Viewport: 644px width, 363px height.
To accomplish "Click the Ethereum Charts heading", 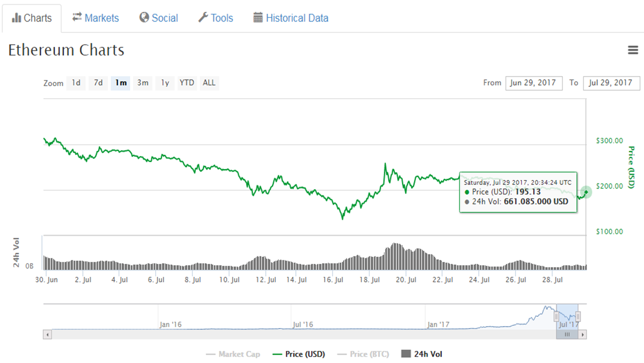I will point(66,50).
